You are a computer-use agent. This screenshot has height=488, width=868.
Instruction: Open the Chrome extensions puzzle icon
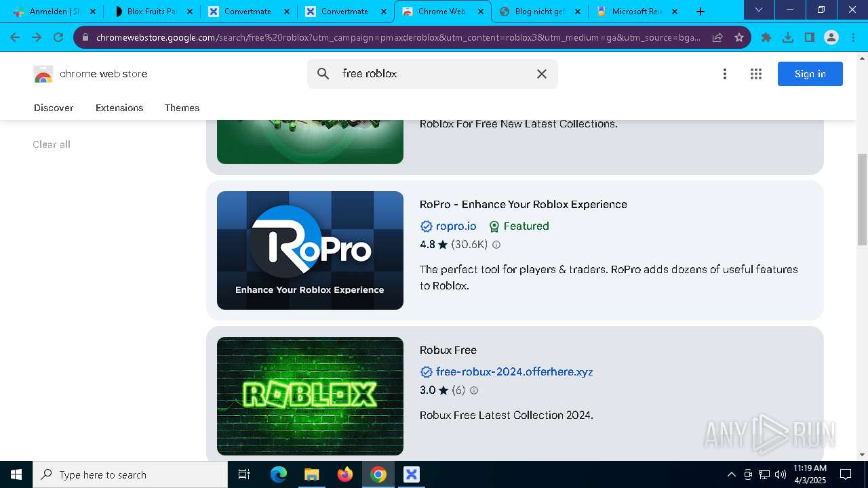[x=766, y=37]
